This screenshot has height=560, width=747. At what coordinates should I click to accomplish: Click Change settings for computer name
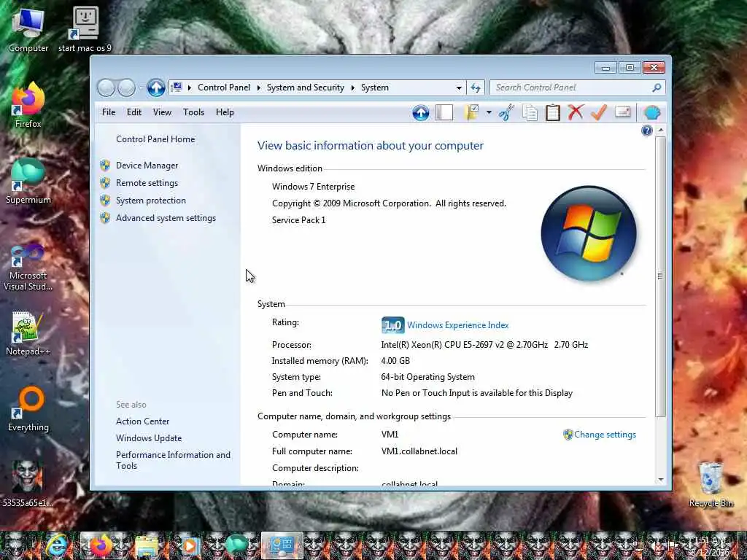(x=605, y=435)
